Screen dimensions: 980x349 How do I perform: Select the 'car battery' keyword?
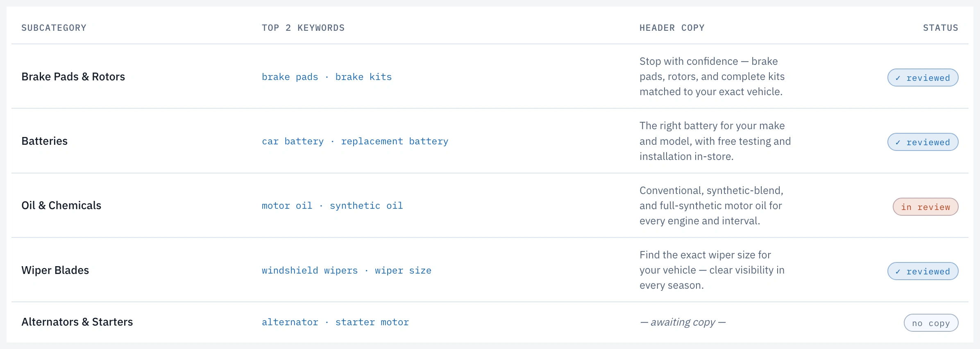[293, 141]
